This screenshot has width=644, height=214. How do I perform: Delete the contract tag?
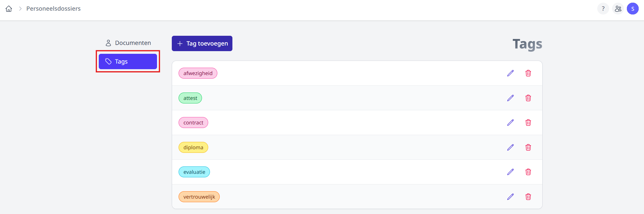point(528,123)
